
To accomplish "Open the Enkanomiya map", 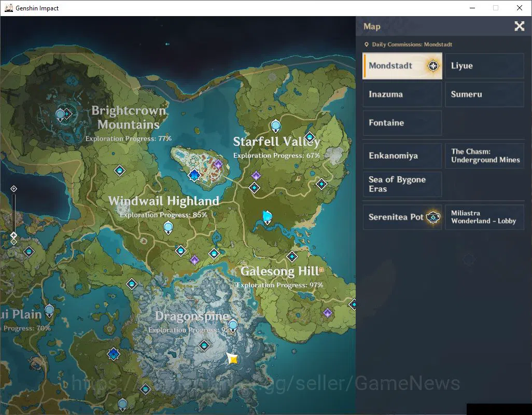I will 402,156.
